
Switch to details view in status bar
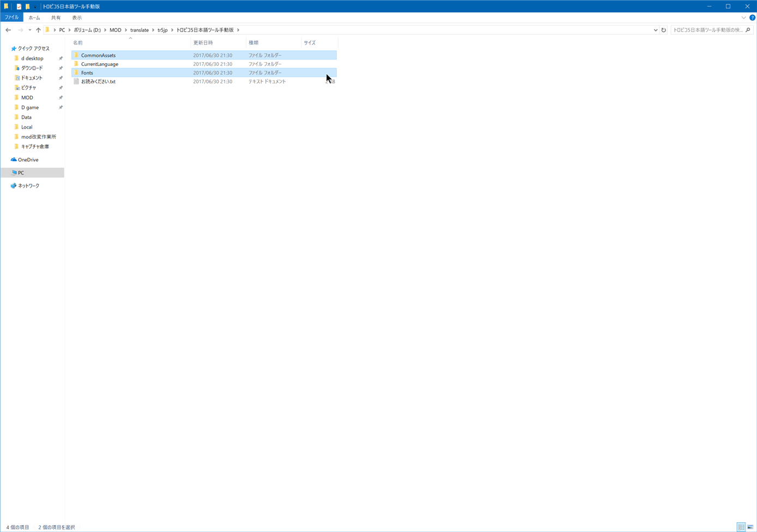click(741, 527)
